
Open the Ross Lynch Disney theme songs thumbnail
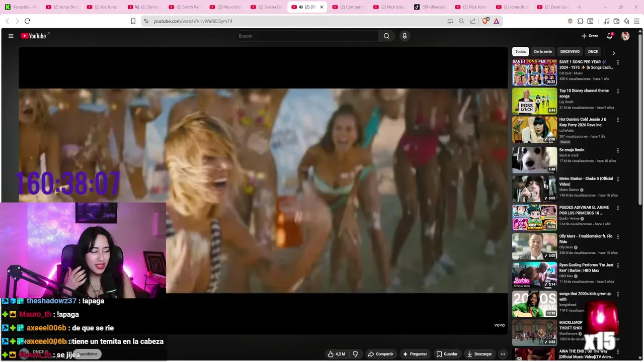[x=535, y=101]
